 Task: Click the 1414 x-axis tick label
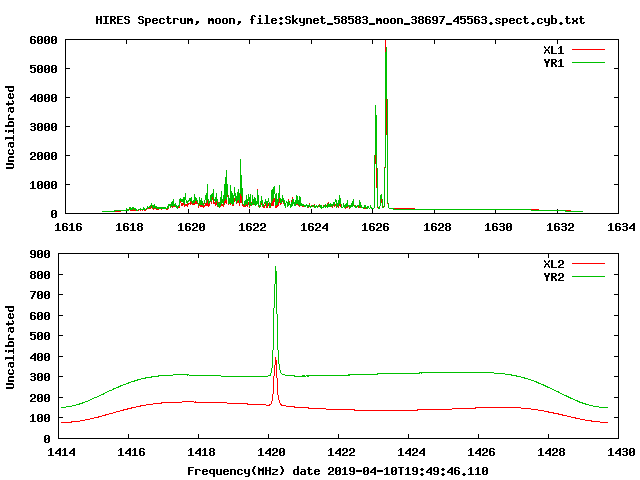pos(61,452)
